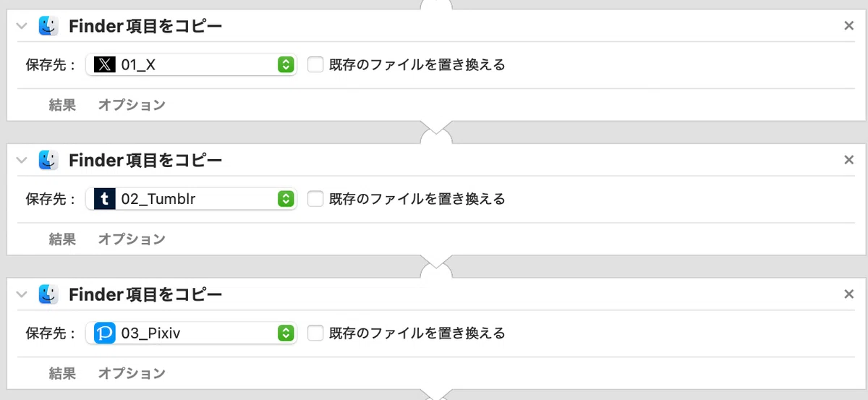
Task: Remove the 02_Tumblr copy action
Action: [x=849, y=160]
